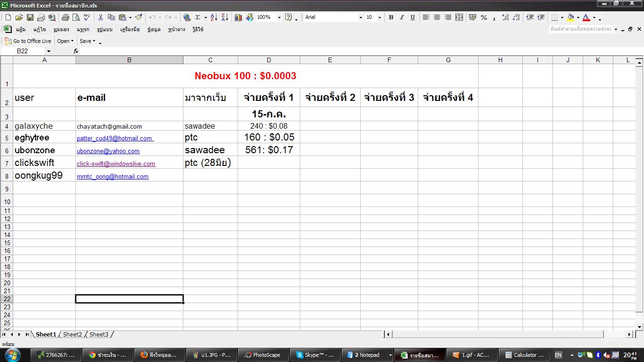Create a new blank workbook
The image size is (644, 362).
tap(8, 17)
